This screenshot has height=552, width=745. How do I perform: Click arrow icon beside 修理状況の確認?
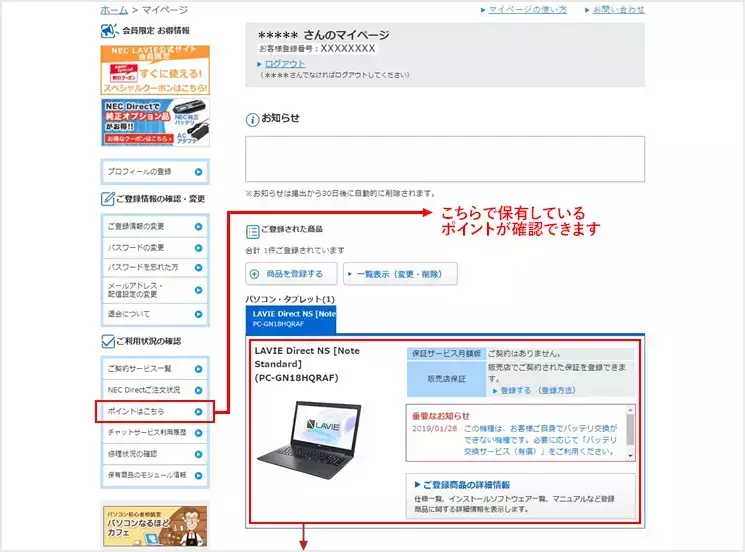click(199, 454)
